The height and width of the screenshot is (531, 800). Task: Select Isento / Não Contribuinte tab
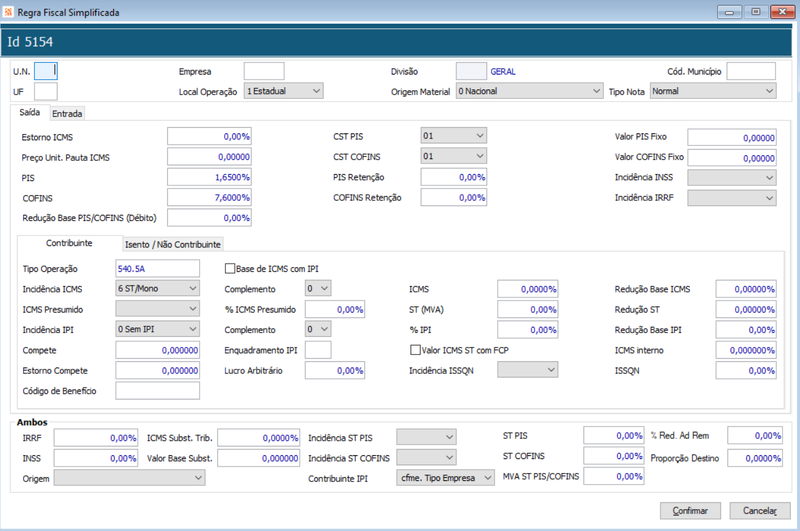tap(173, 244)
